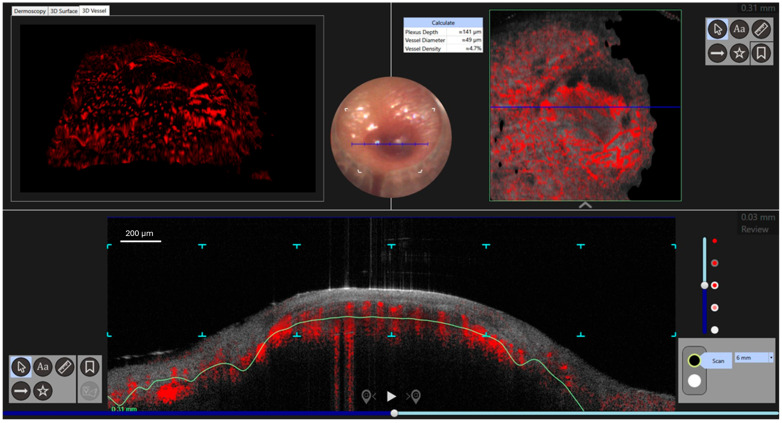The image size is (782, 423).
Task: Open the 6 mm scan size dropdown
Action: point(754,358)
